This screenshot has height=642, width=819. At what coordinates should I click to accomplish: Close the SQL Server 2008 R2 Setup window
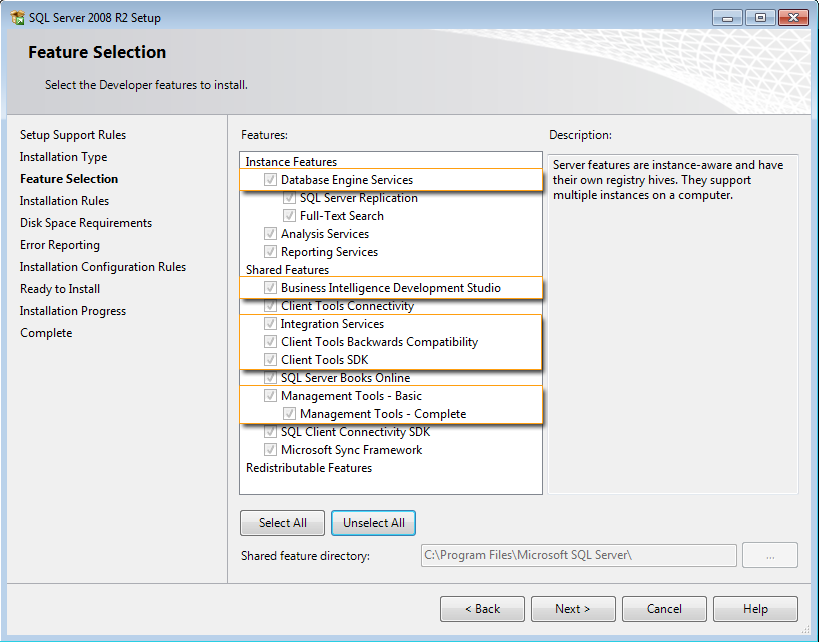[793, 18]
